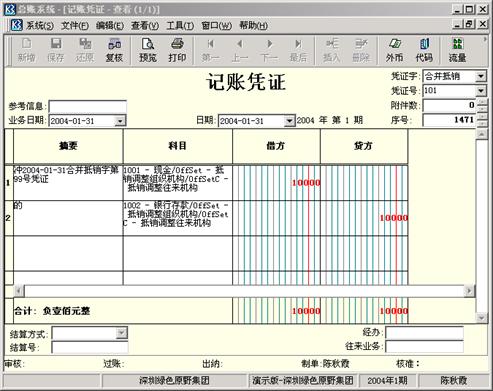Viewport: 493px width, 391px height.
Task: Select row 2 account cell 1002 - 银行存款/OffSet
Action: (178, 218)
